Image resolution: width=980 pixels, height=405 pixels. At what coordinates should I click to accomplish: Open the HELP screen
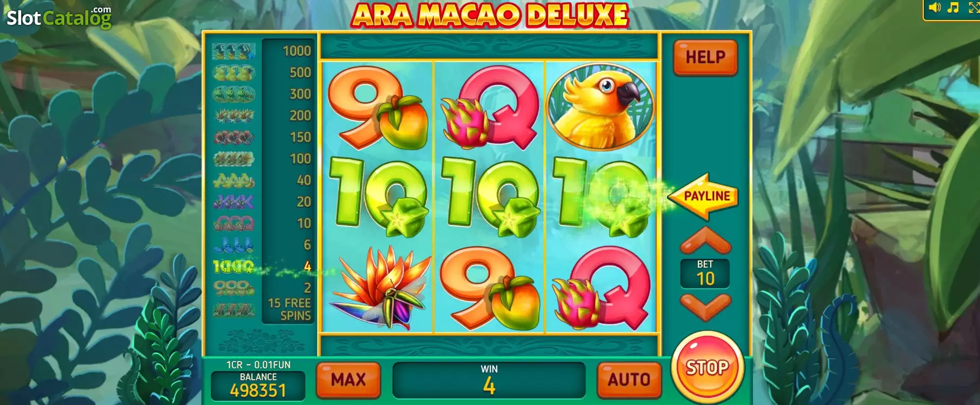705,57
